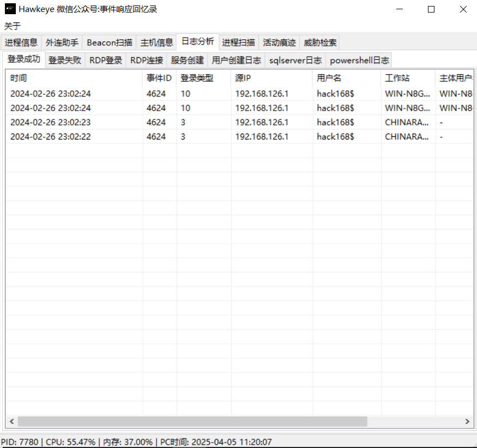Switch to the RDP连接 sub-tab
477x448 pixels.
[147, 60]
